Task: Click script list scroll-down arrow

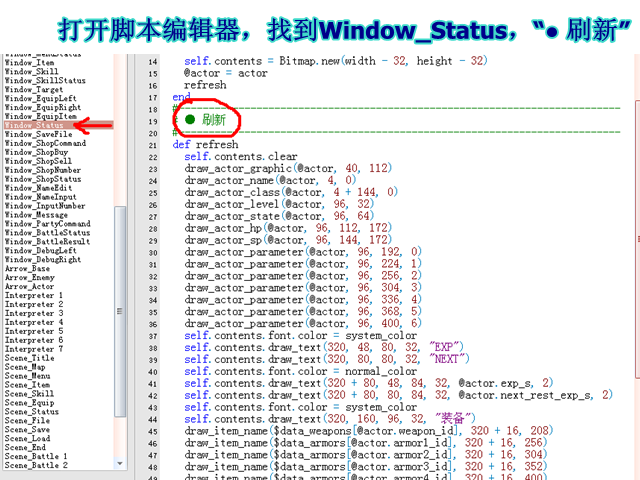Action: click(x=120, y=464)
